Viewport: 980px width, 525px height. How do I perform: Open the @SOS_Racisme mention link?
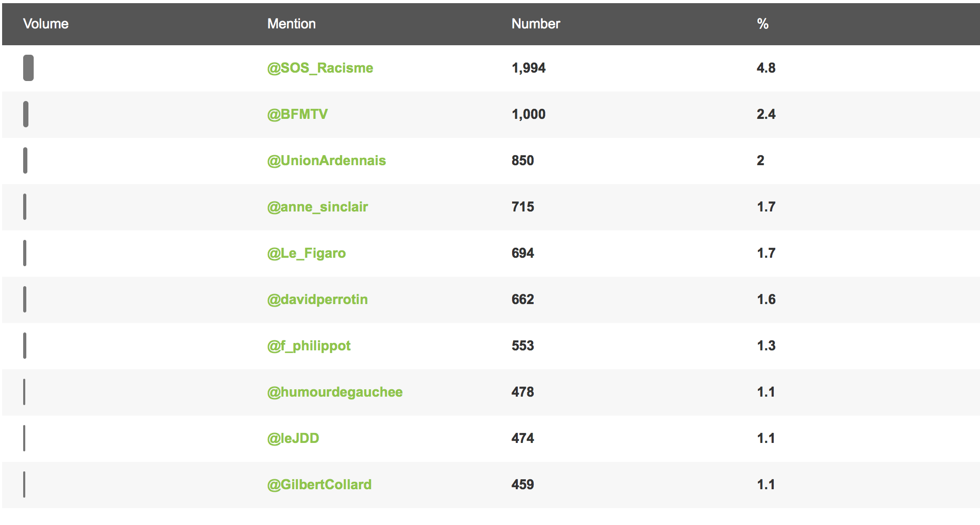coord(320,68)
